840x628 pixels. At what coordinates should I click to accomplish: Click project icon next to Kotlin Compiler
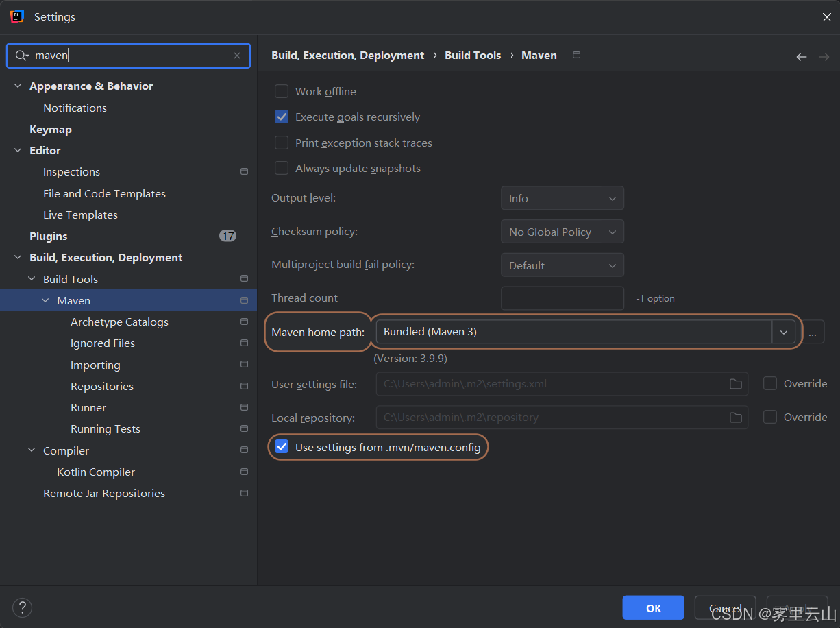pos(244,472)
